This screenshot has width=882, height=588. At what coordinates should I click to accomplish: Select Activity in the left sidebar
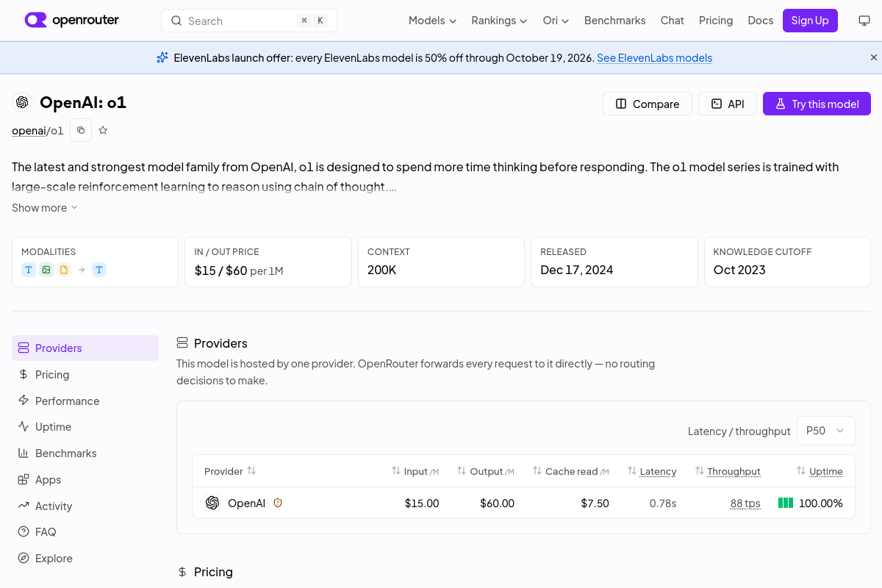[x=85, y=506]
